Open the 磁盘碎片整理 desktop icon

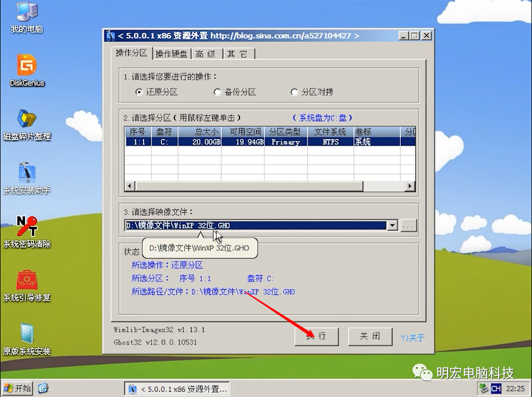pyautogui.click(x=27, y=119)
